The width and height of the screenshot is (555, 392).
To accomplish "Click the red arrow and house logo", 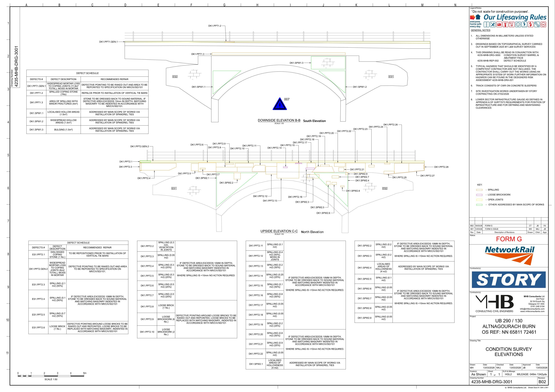I will tap(475, 17).
